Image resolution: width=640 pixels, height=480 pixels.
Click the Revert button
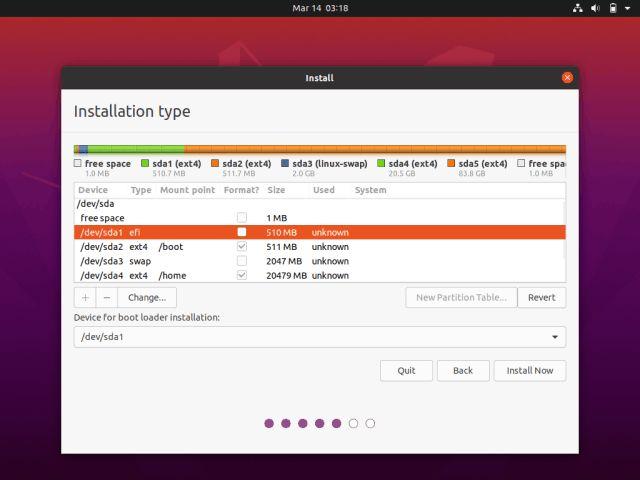(x=542, y=298)
